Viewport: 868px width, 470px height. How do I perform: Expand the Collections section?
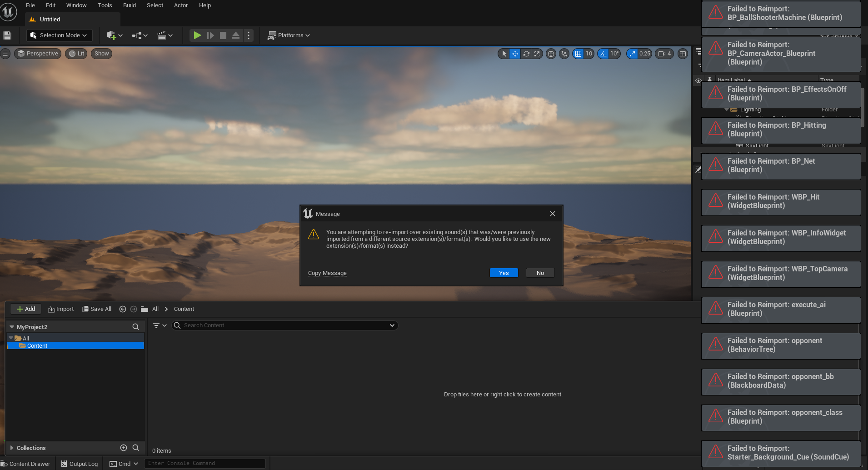coord(12,448)
